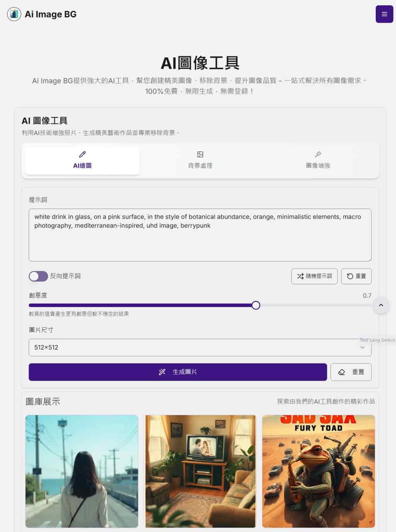Click the dropdown chevron in size selector
This screenshot has height=532, width=396.
click(x=362, y=347)
